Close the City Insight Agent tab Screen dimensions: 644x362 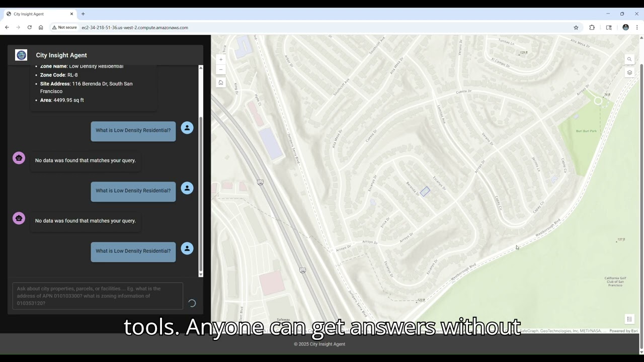[71, 14]
